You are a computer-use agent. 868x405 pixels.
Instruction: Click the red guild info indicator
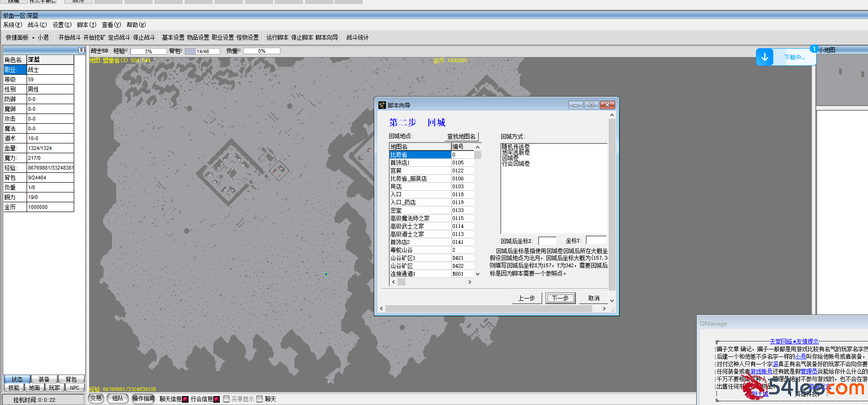[x=217, y=399]
